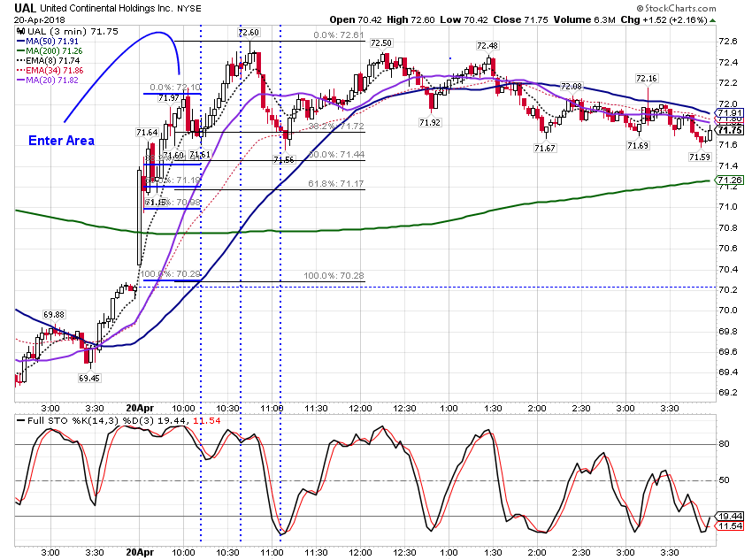Click the boxed 11.54 tag on the stochastic axis
752x560 pixels.
tap(730, 526)
